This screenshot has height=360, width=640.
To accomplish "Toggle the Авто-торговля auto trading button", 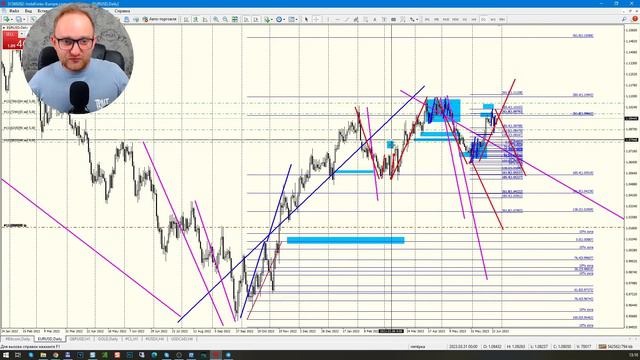I will [160, 19].
